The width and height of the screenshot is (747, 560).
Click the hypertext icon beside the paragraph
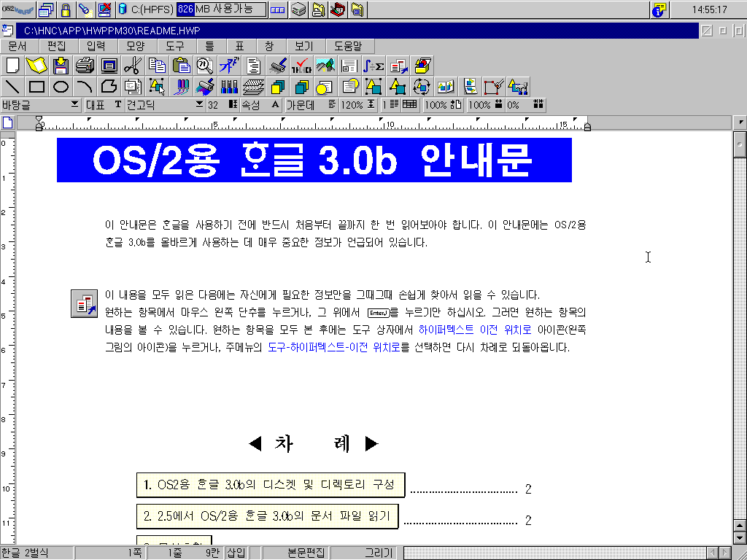click(x=85, y=303)
